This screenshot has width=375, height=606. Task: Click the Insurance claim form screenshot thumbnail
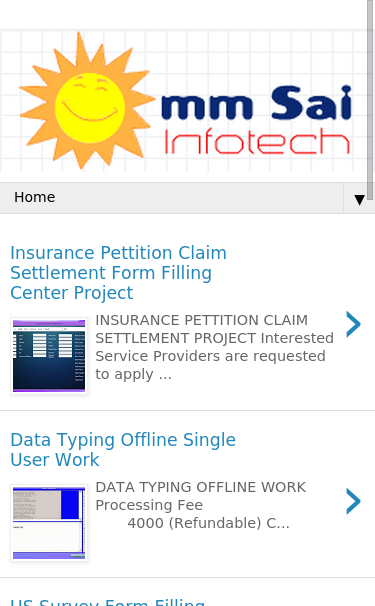[49, 356]
